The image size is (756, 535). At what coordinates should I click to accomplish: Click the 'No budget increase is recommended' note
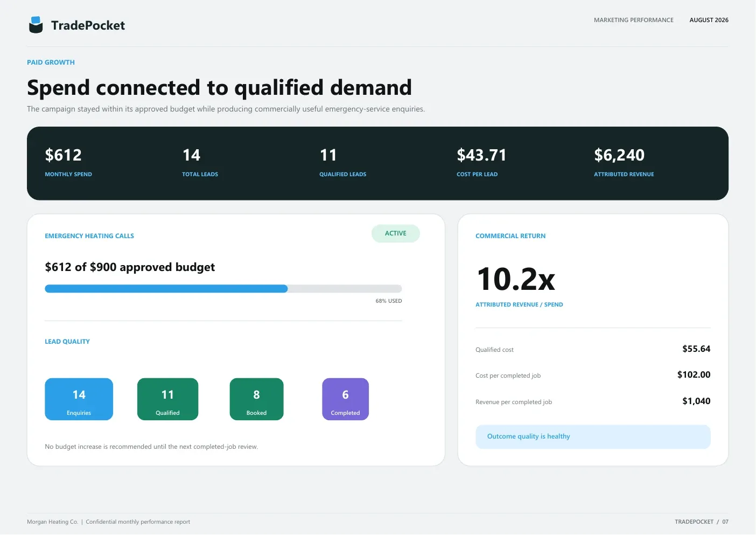pos(151,447)
